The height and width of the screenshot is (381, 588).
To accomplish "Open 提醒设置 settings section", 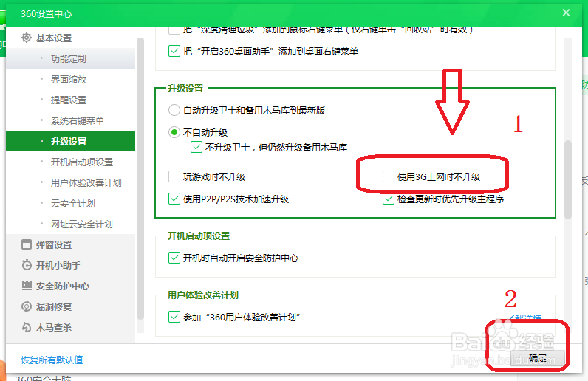I will click(x=70, y=100).
